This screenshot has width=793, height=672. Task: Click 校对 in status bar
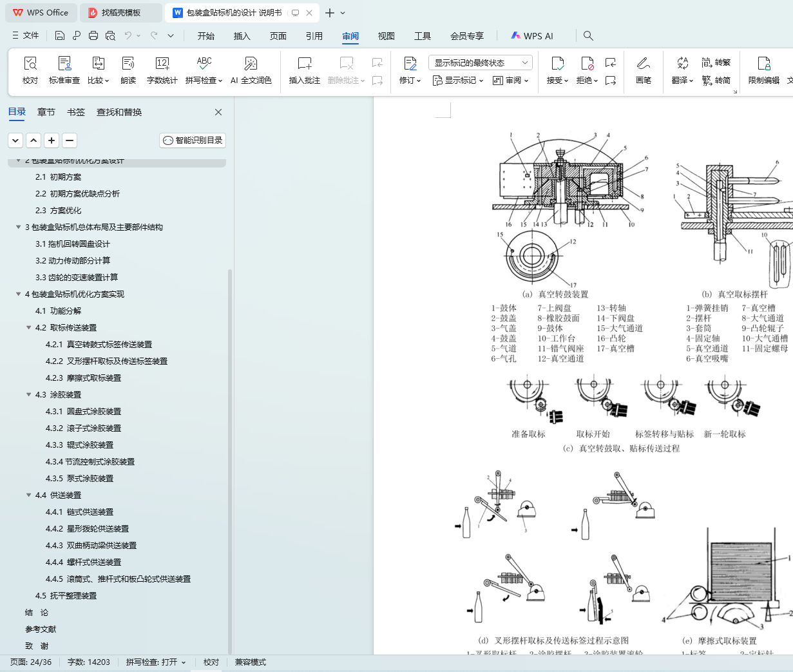[211, 662]
